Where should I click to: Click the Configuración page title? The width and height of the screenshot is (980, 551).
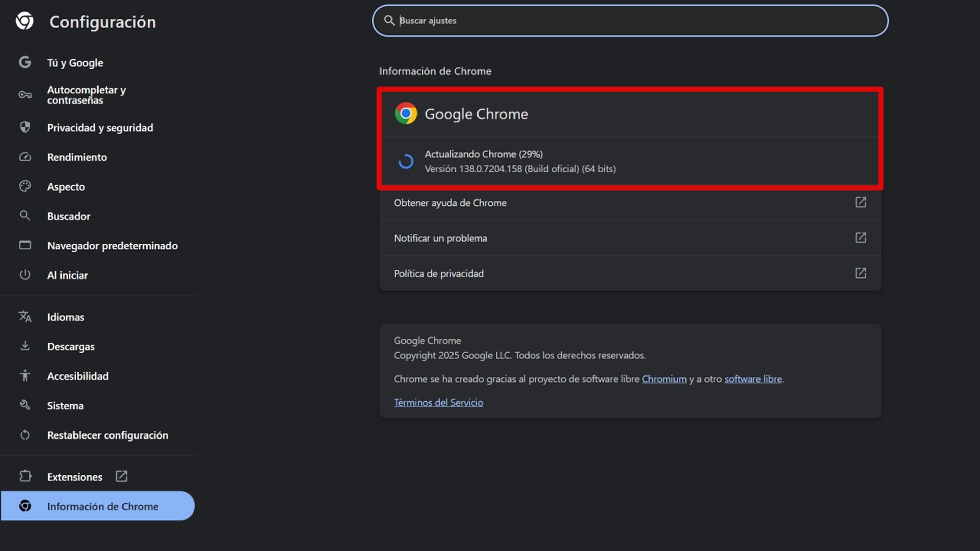102,22
